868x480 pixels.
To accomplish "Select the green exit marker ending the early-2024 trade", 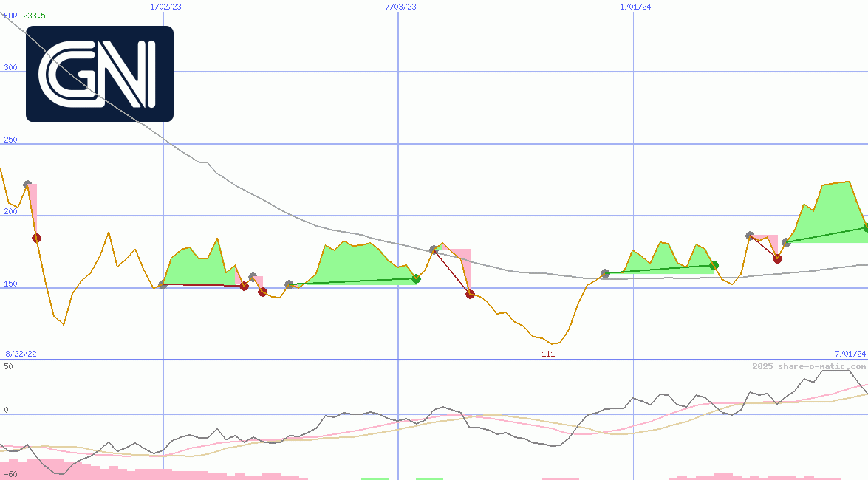I will [714, 265].
